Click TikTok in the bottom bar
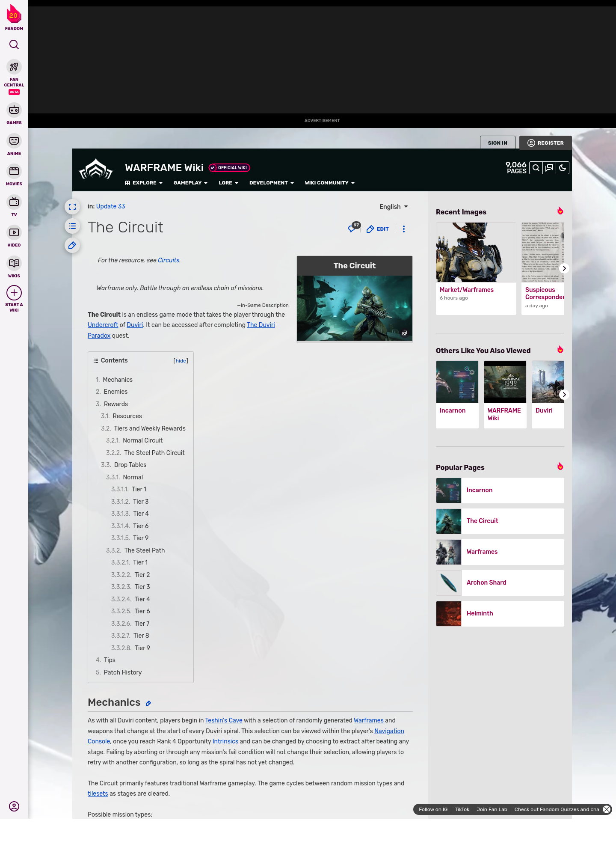The width and height of the screenshot is (616, 856). (462, 809)
